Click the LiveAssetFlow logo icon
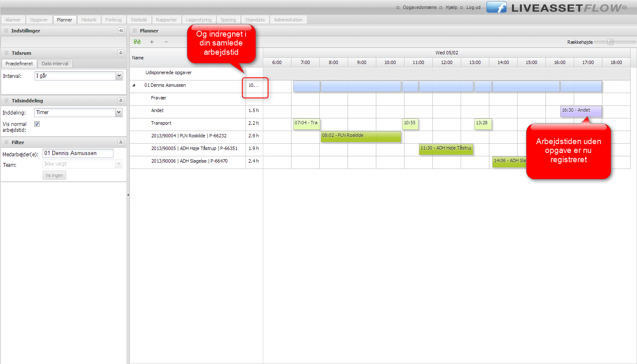Screen dimensions: 637x364 (x=497, y=8)
